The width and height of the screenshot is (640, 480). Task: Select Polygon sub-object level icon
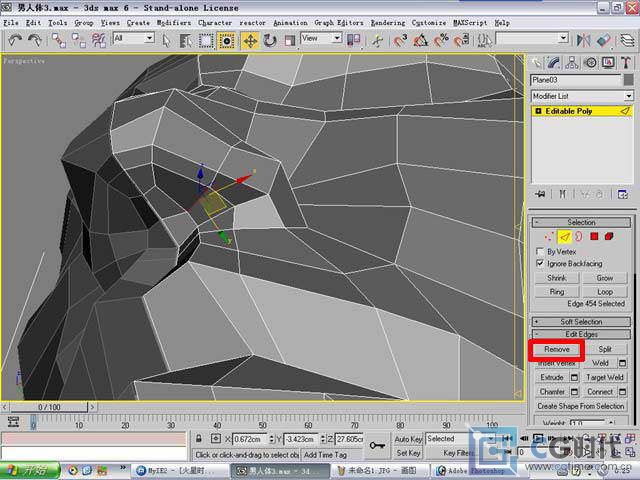coord(594,236)
